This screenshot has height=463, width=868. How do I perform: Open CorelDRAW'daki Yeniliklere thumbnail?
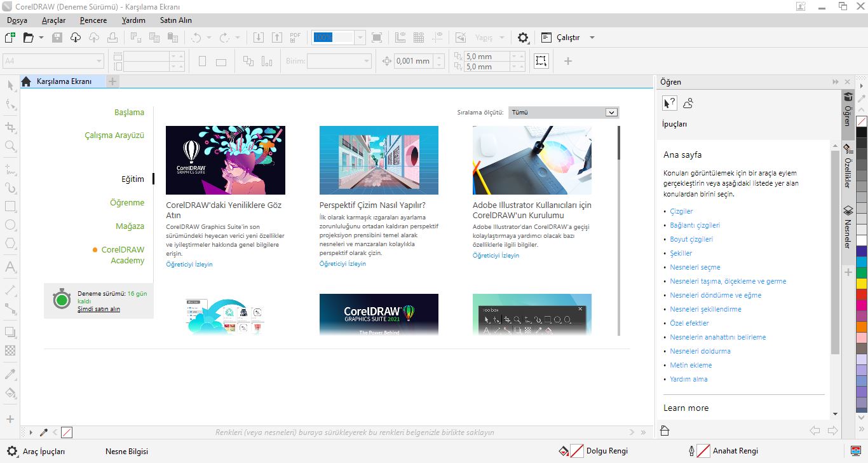226,160
